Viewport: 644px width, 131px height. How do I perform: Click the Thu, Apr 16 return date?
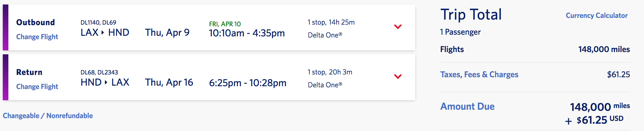[x=169, y=82]
